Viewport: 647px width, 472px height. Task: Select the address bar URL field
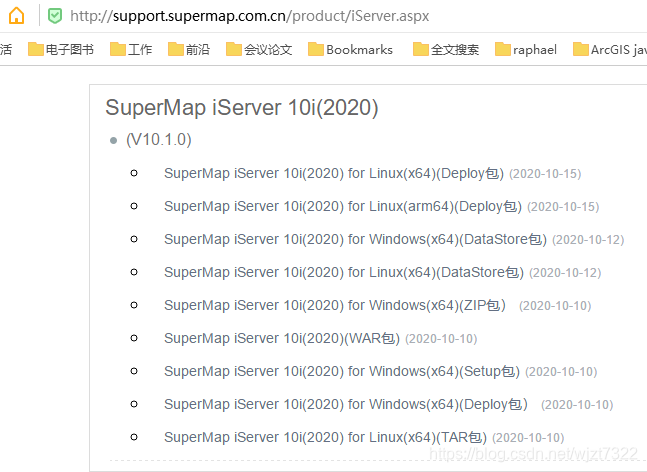250,16
